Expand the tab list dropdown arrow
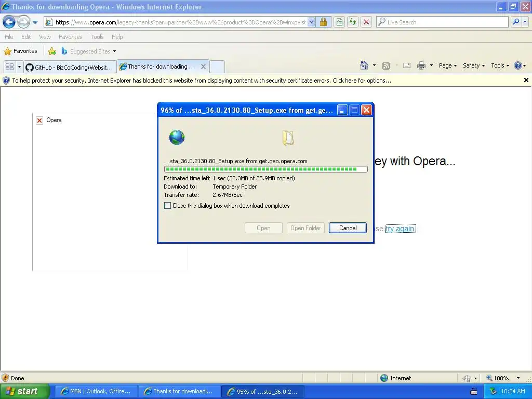532x399 pixels. 19,67
